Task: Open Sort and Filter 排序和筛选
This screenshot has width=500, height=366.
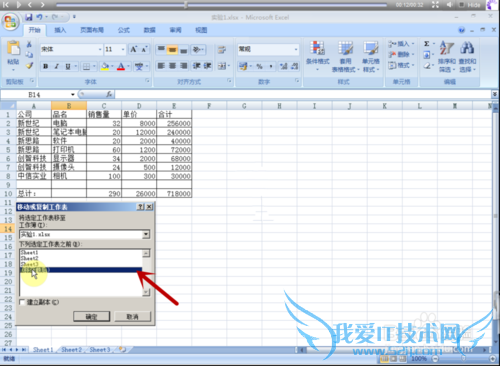Action: tap(447, 56)
